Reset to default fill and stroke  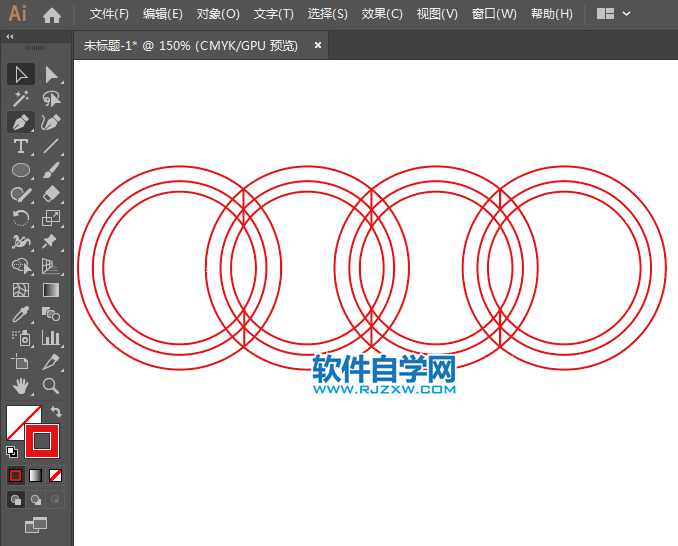(x=12, y=452)
